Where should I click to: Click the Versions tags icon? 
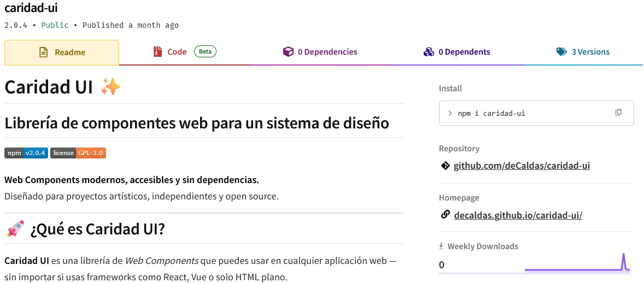pos(561,52)
